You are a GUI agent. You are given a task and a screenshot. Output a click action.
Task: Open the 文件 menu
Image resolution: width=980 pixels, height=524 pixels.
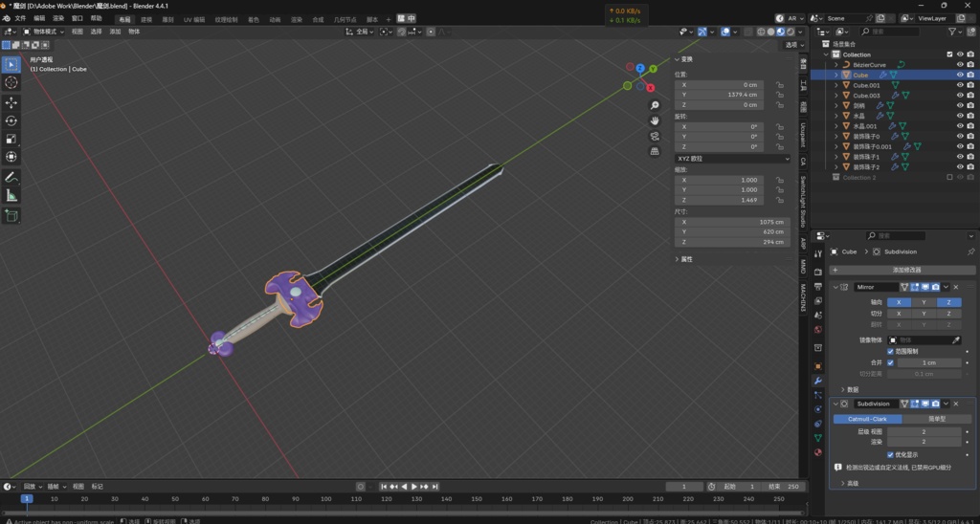tap(20, 18)
